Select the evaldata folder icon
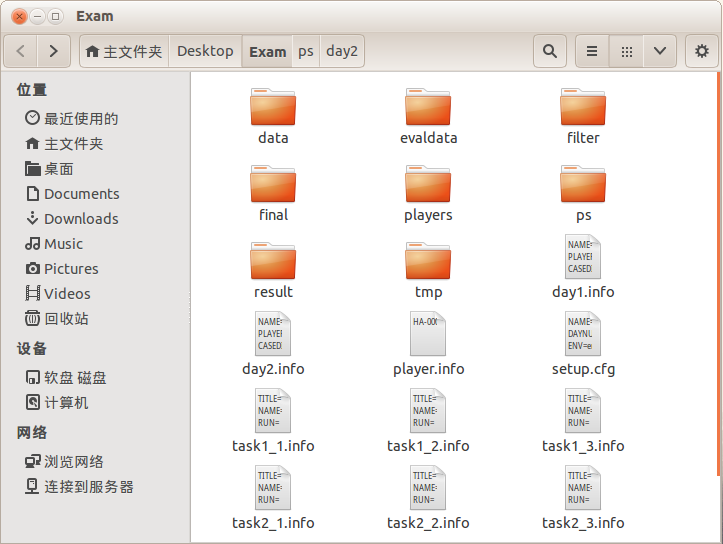Screen dimensions: 723x544 point(428,107)
